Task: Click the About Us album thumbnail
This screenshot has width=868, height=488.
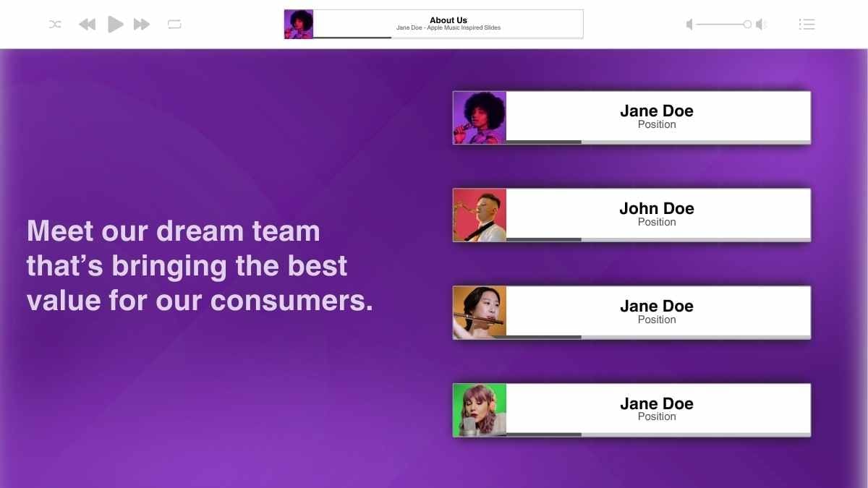Action: click(x=299, y=24)
